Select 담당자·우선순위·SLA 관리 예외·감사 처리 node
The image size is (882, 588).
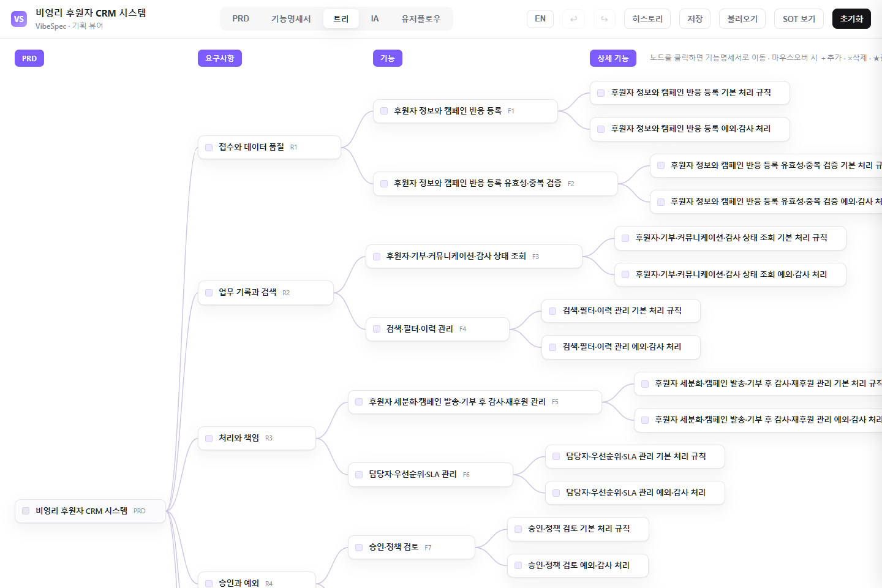click(x=635, y=492)
